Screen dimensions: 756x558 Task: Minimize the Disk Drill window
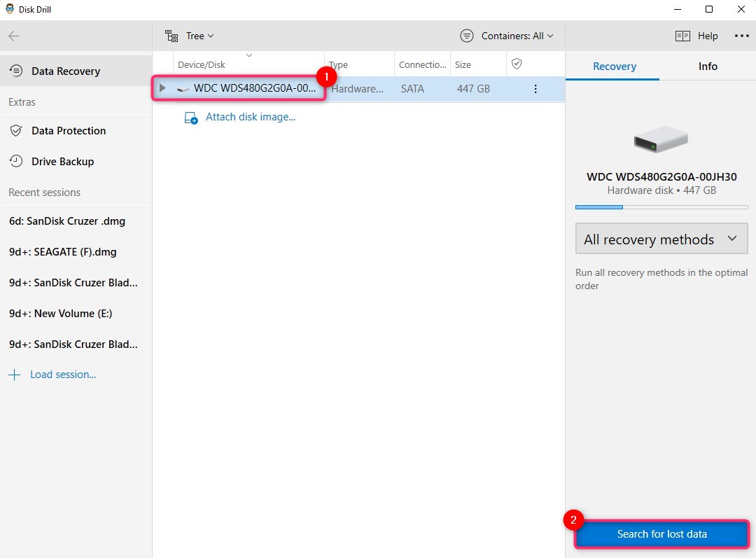[x=678, y=9]
